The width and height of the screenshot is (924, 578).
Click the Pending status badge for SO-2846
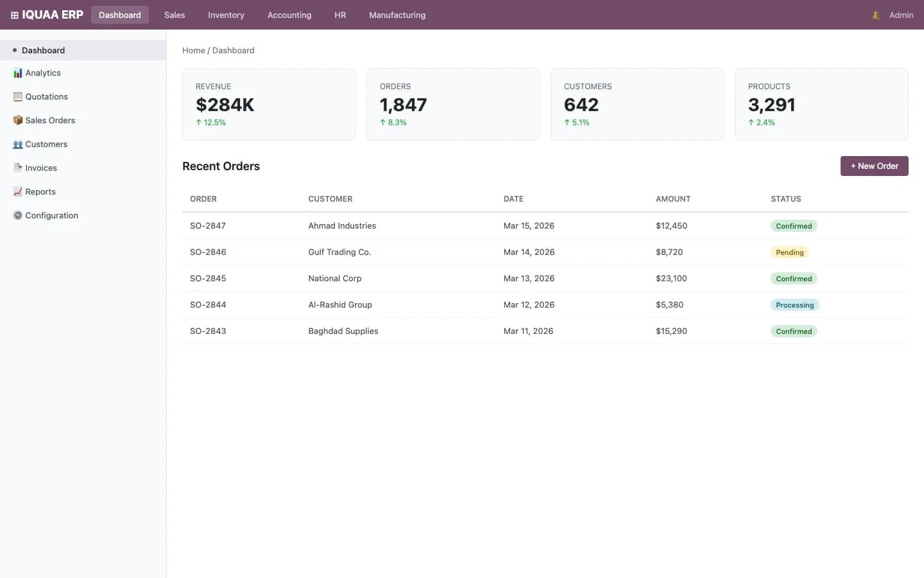point(790,252)
